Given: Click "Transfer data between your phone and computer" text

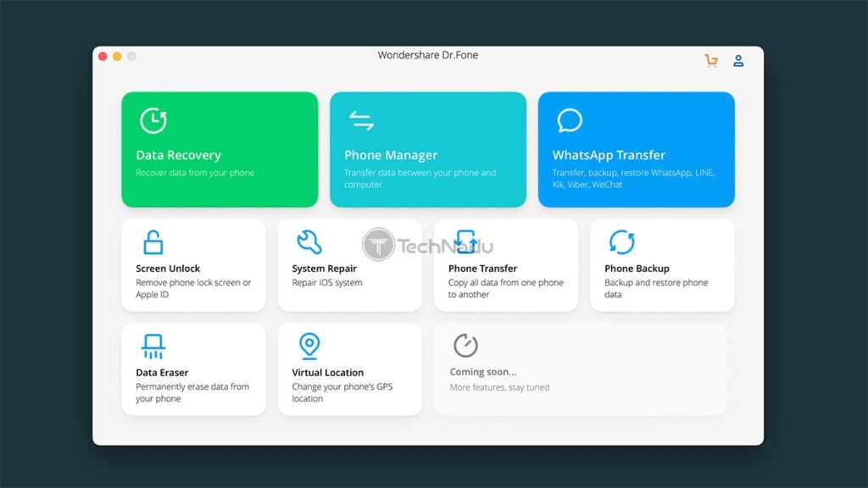Looking at the screenshot, I should click(x=420, y=179).
